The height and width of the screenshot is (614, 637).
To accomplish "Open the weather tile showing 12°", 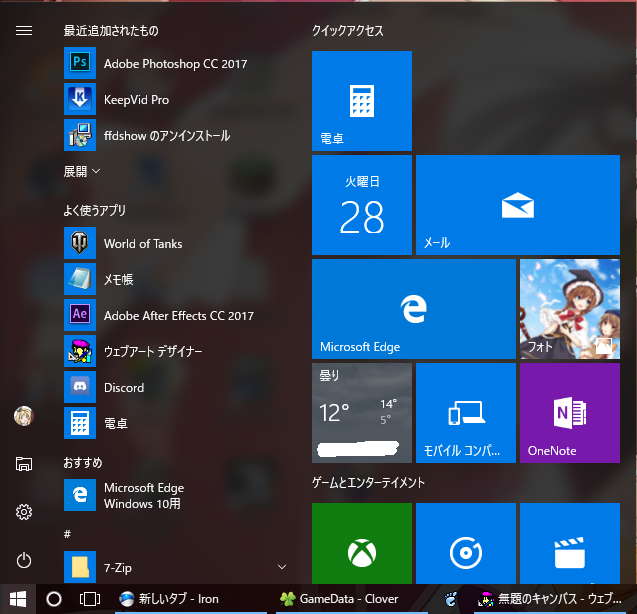I will coord(362,413).
